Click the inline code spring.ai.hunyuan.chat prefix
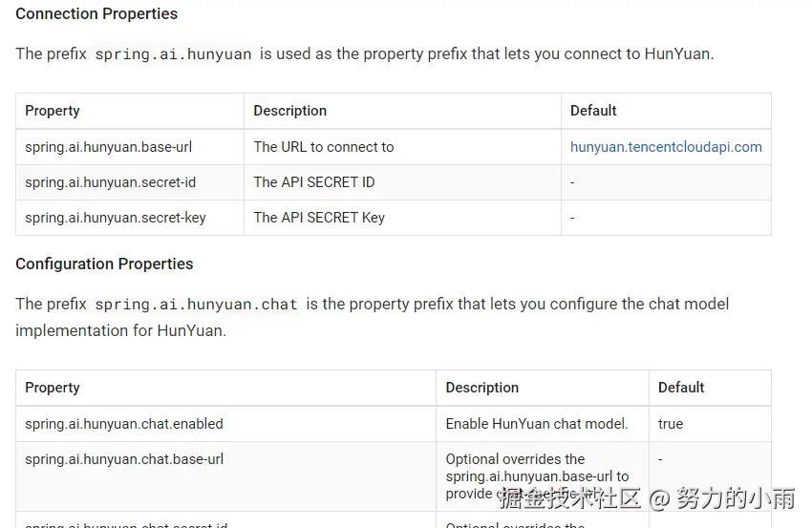The height and width of the screenshot is (528, 812). point(196,305)
